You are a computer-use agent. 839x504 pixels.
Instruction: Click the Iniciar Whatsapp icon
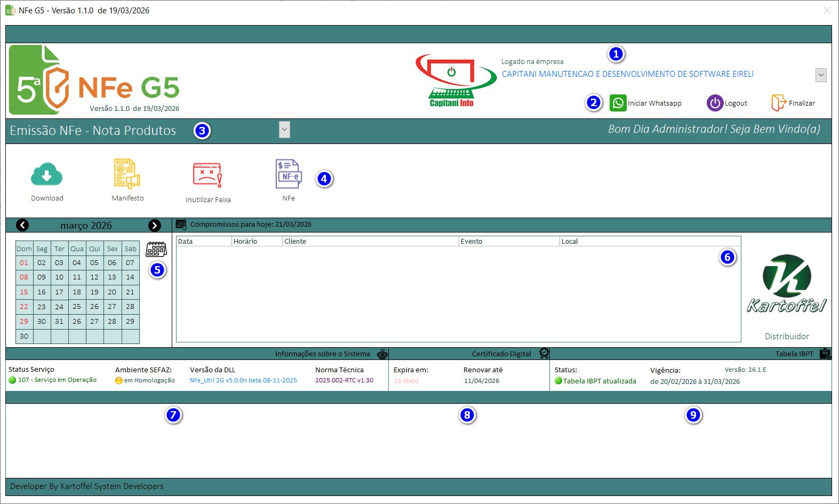click(618, 103)
